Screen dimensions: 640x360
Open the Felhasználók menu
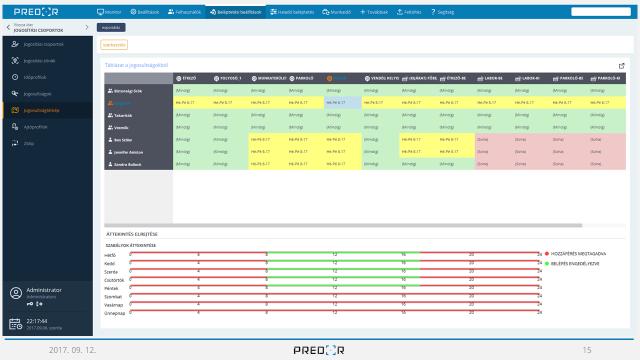point(184,12)
